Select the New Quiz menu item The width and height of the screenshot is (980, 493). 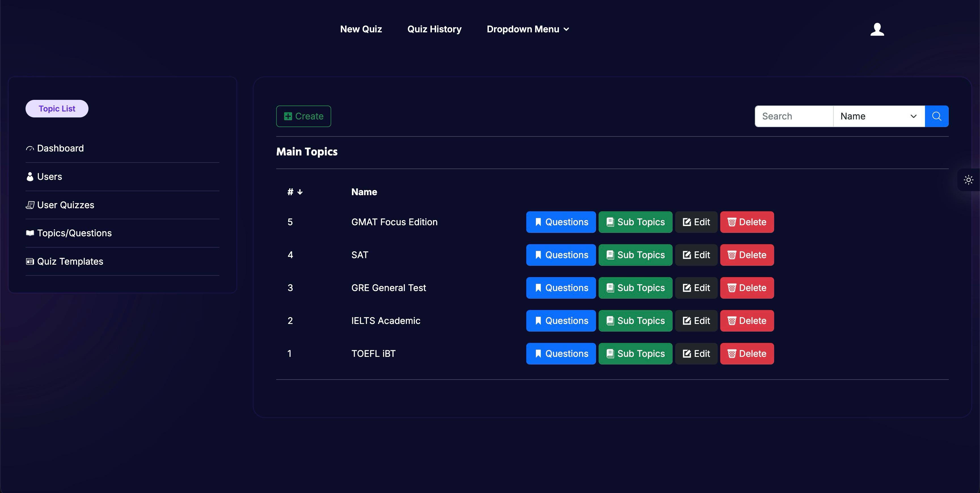pyautogui.click(x=361, y=29)
